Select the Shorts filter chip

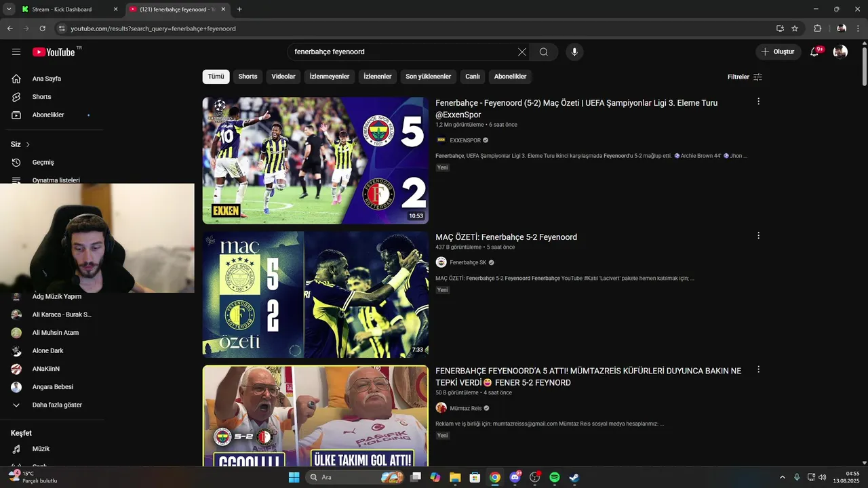(x=248, y=77)
